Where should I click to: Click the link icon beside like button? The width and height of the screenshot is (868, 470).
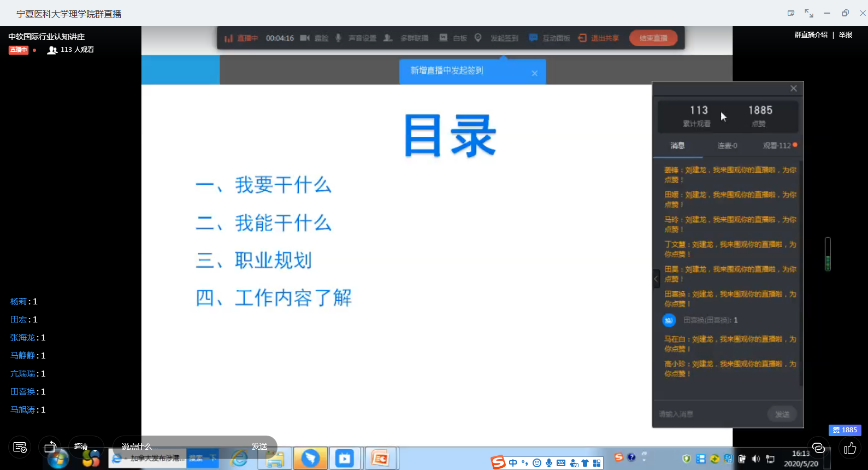pyautogui.click(x=818, y=448)
